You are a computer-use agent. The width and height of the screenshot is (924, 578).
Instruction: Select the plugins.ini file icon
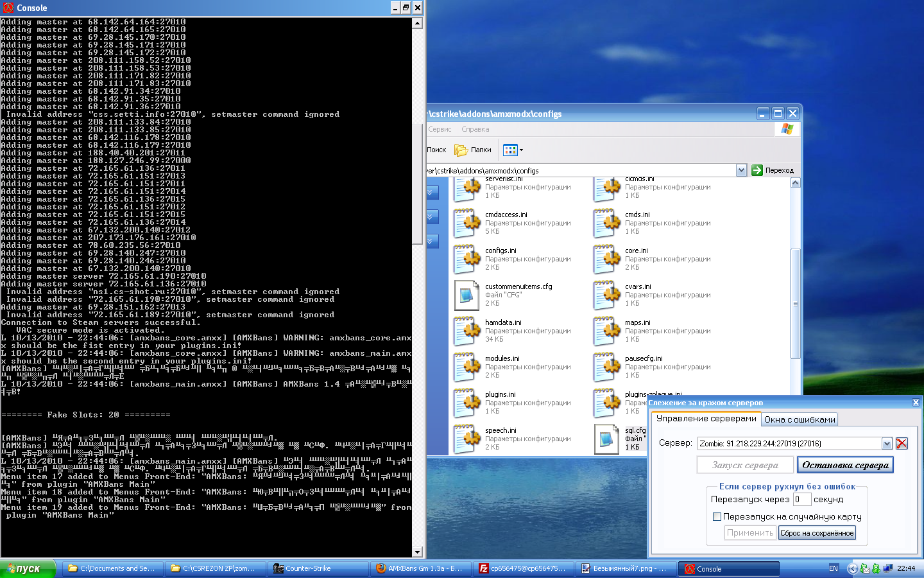468,403
